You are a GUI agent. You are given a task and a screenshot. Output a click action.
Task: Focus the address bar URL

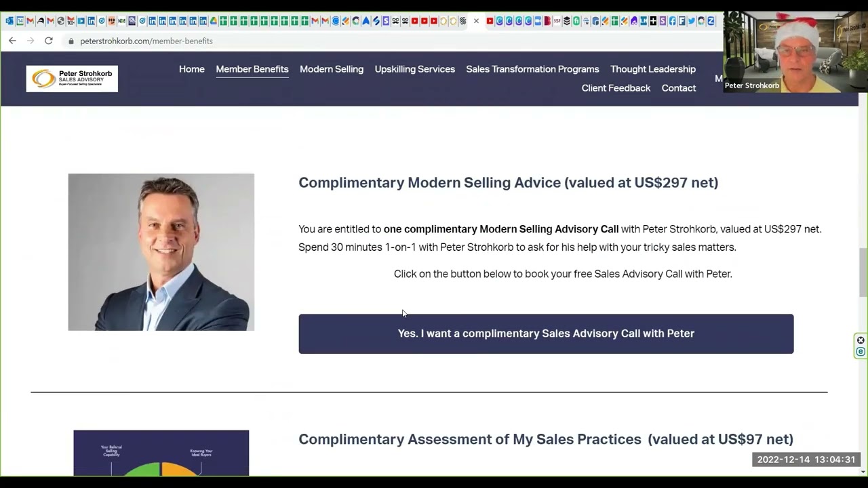146,41
